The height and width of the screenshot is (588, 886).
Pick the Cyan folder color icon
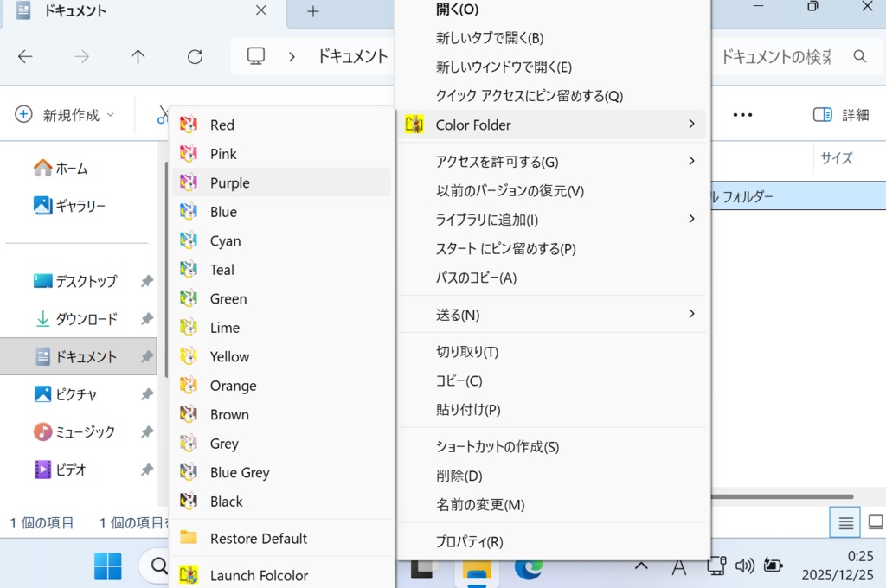pos(188,240)
